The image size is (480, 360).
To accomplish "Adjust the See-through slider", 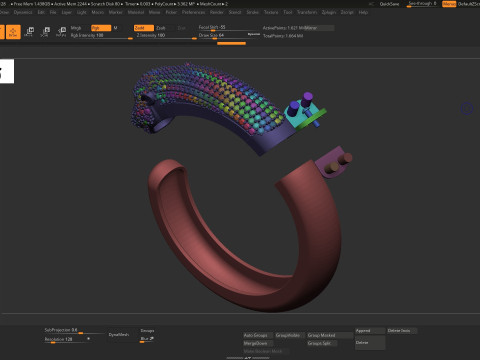I will [422, 4].
